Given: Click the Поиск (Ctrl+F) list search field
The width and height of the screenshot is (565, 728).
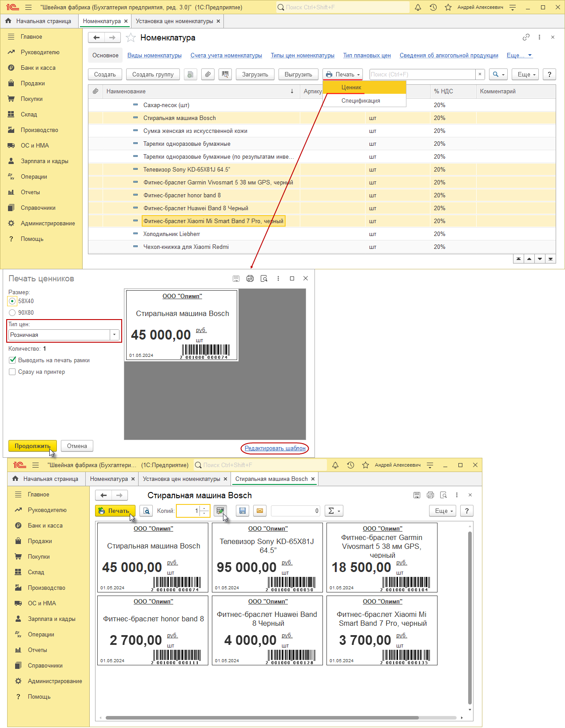Looking at the screenshot, I should (x=422, y=74).
